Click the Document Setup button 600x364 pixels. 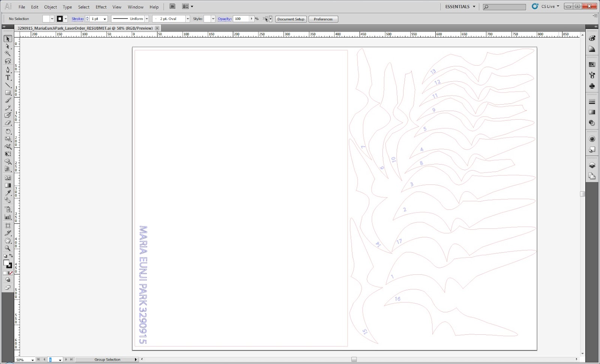pos(291,19)
